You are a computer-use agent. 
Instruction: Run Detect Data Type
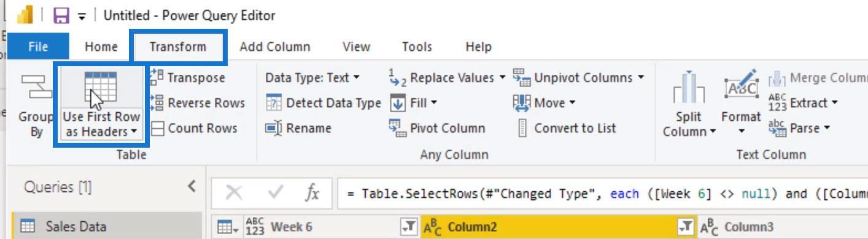click(324, 103)
